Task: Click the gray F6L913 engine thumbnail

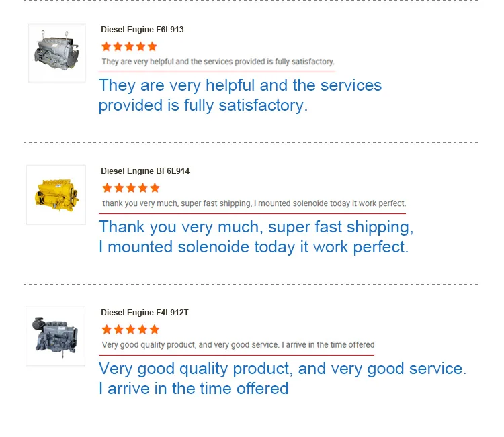Action: coord(56,53)
